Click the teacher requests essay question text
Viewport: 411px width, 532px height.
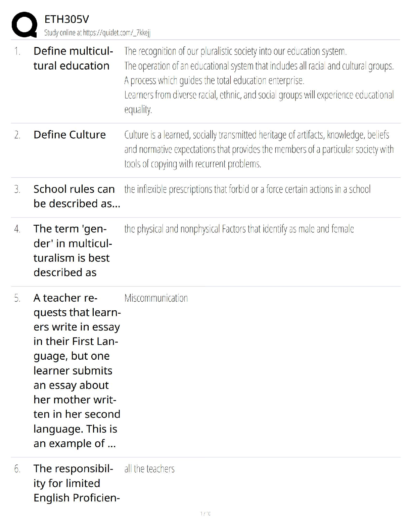point(77,371)
